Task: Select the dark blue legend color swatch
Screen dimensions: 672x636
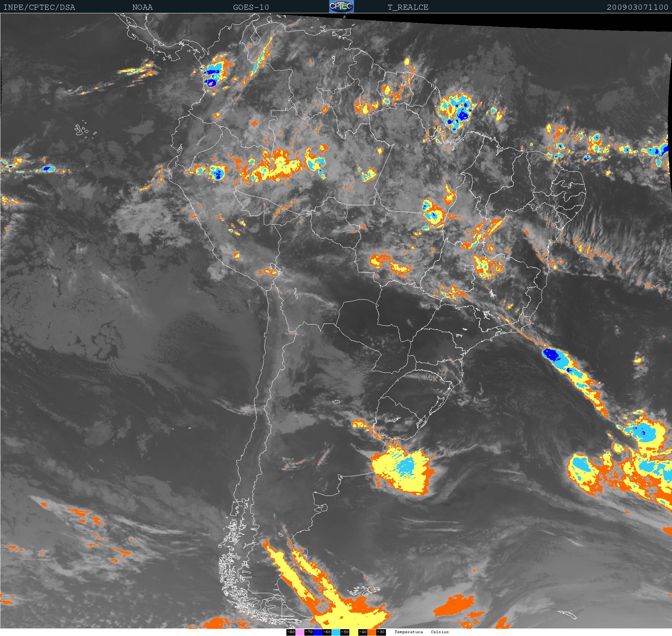Action: [x=318, y=632]
